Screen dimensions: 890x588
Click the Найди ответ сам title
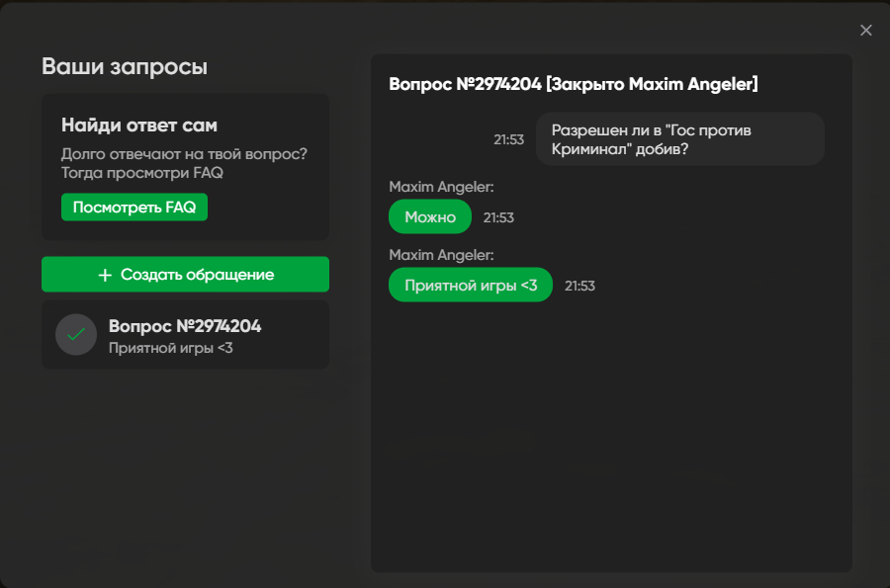tap(139, 125)
